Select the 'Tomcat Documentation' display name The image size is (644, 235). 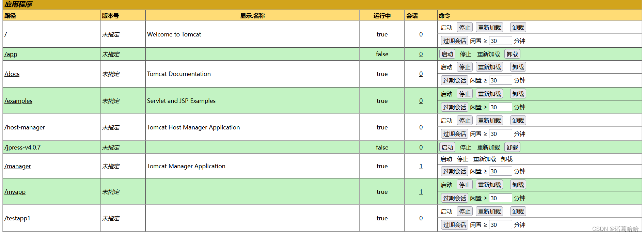point(179,74)
